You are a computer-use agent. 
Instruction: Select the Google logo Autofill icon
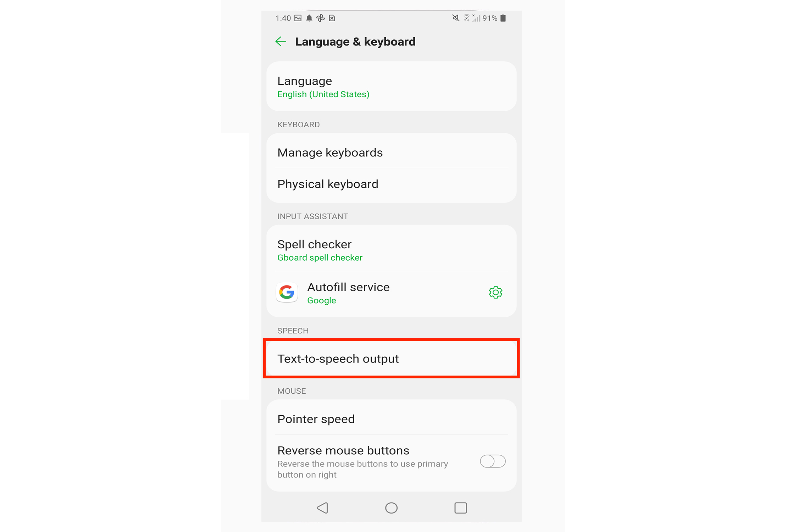[x=287, y=292]
